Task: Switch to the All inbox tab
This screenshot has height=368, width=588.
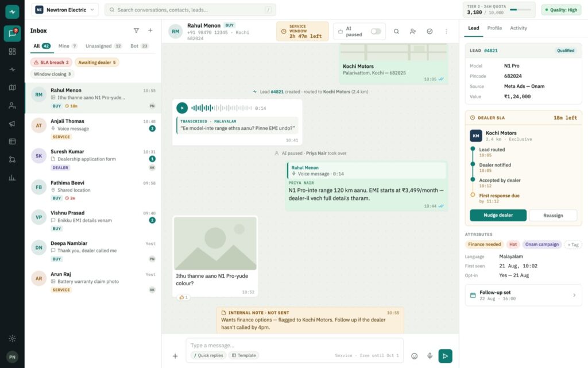Action: tap(41, 46)
